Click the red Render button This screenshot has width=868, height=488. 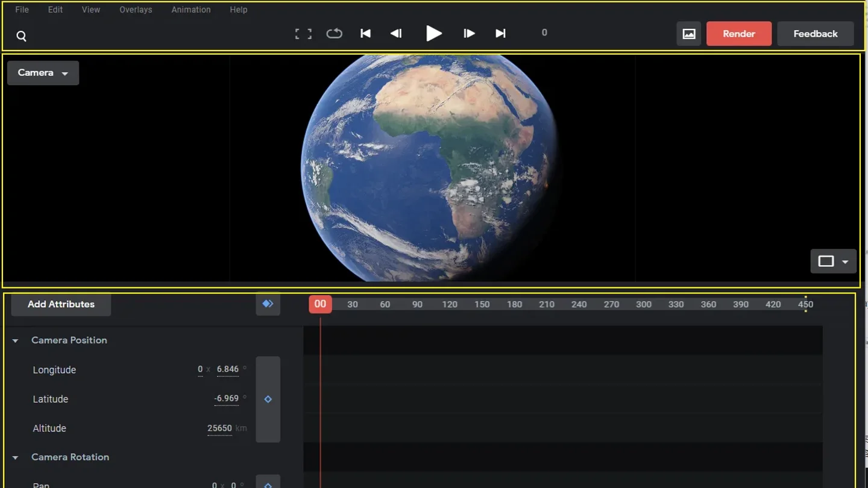739,34
